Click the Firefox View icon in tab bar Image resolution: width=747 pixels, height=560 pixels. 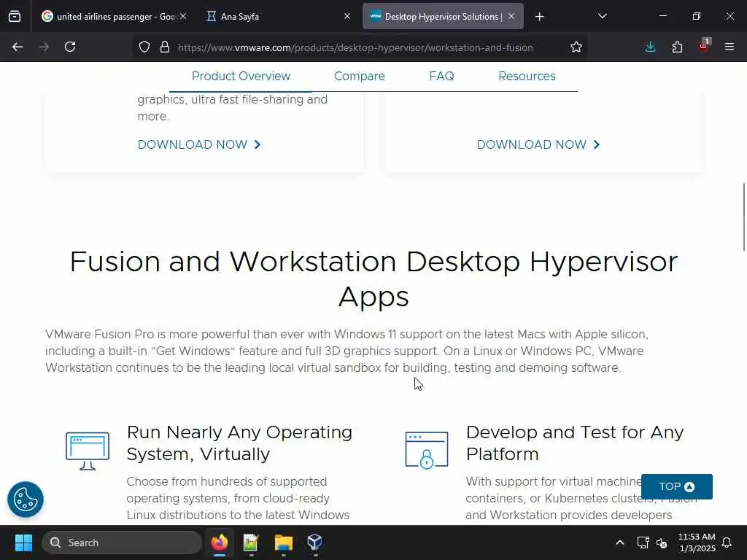coord(15,17)
